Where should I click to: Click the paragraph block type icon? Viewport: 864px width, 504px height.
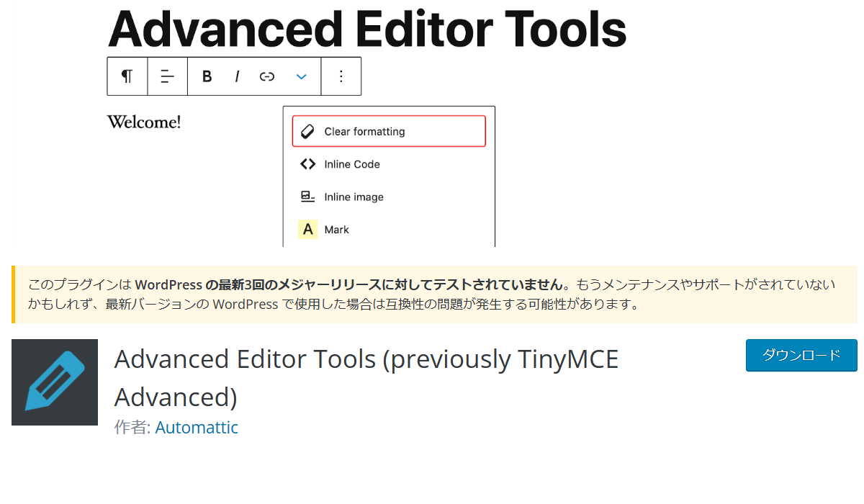[x=127, y=76]
